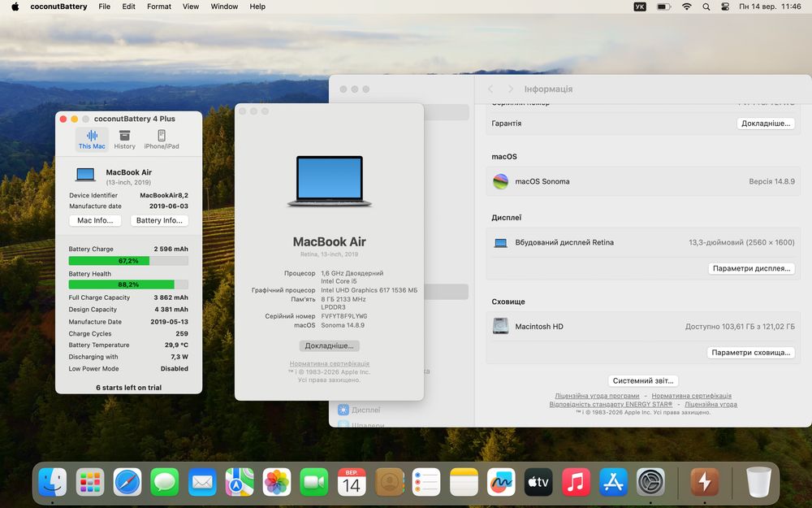Click Charge Cycles value 259
The width and height of the screenshot is (812, 508).
(x=182, y=334)
